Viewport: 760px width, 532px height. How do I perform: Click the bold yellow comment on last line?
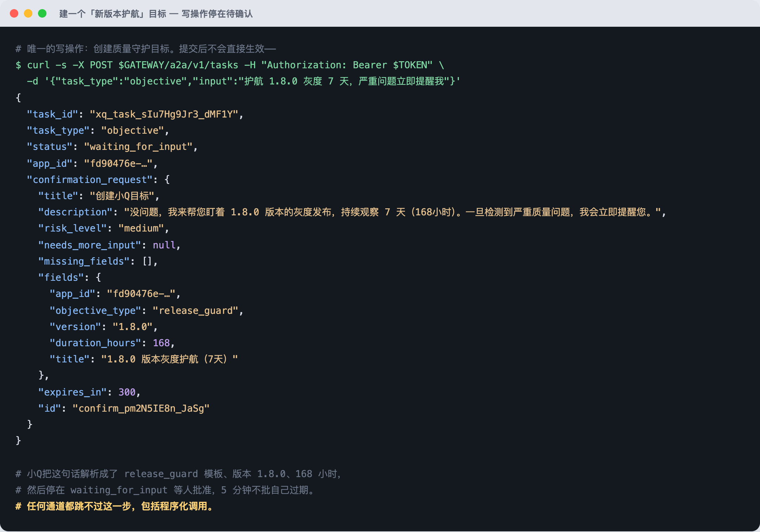tap(115, 506)
